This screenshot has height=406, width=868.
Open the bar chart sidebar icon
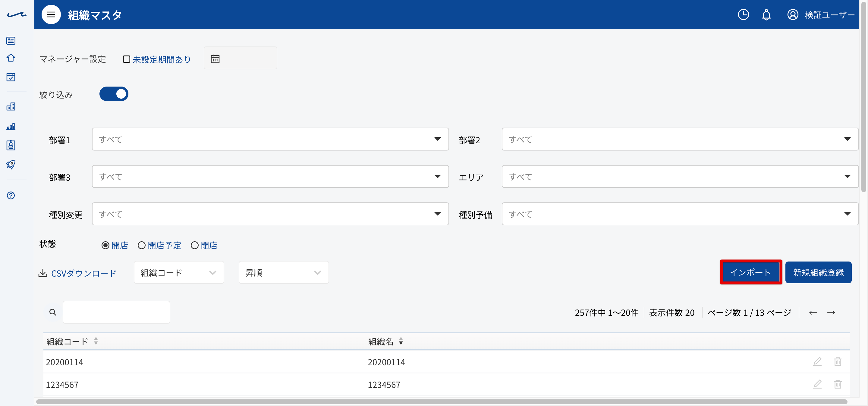(11, 126)
